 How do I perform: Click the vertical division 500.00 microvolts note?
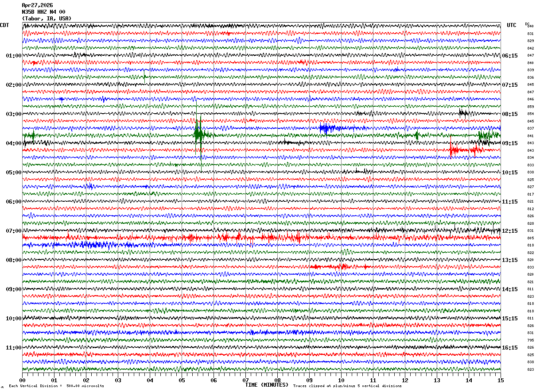point(56,386)
